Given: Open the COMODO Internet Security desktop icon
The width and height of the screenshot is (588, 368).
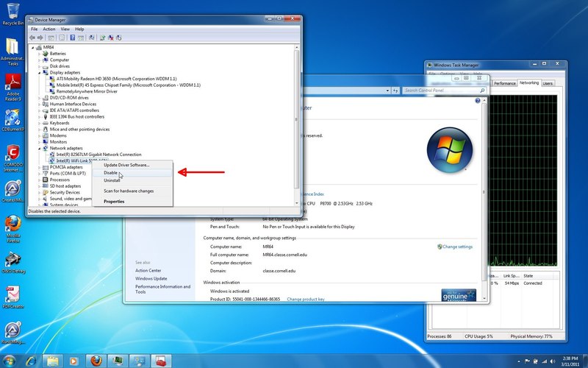Looking at the screenshot, I should click(13, 158).
